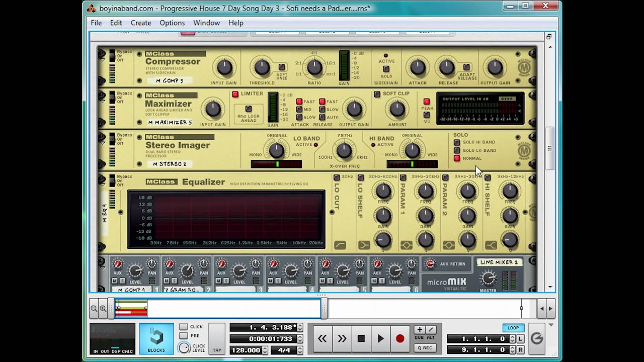Open the Help menu
Image resolution: width=644 pixels, height=362 pixels.
(x=235, y=23)
